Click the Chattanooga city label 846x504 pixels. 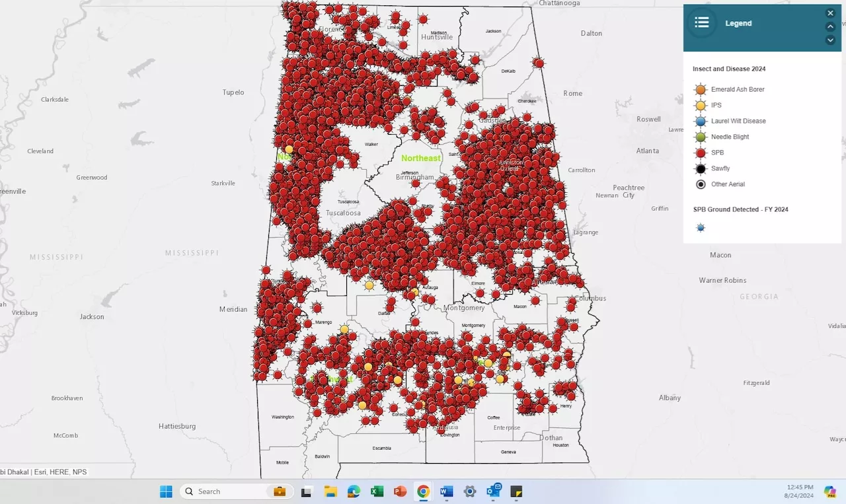(x=559, y=3)
